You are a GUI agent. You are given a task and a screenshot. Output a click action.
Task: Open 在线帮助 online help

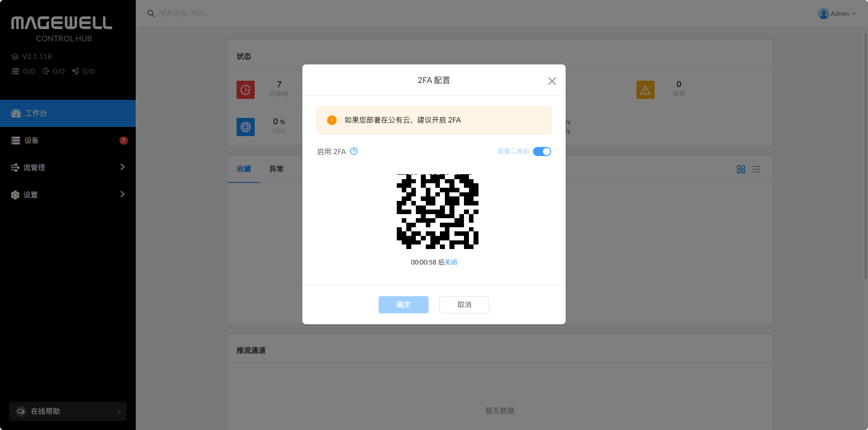(x=68, y=411)
